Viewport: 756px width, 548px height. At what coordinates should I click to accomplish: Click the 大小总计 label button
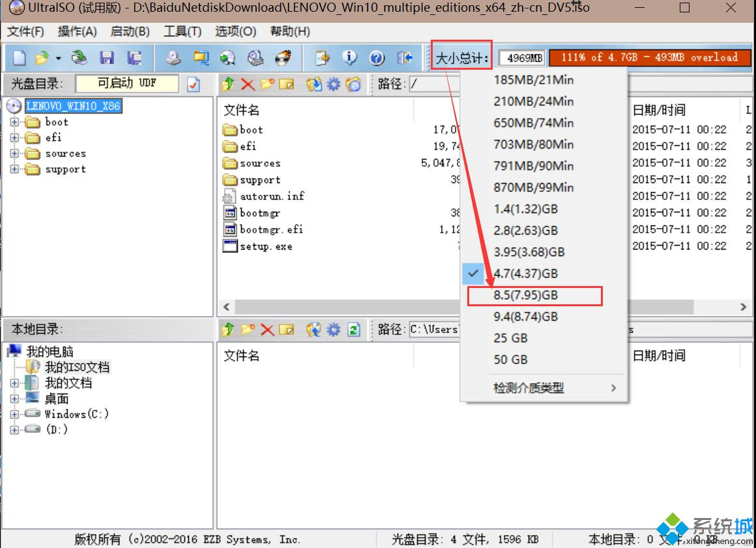click(461, 58)
